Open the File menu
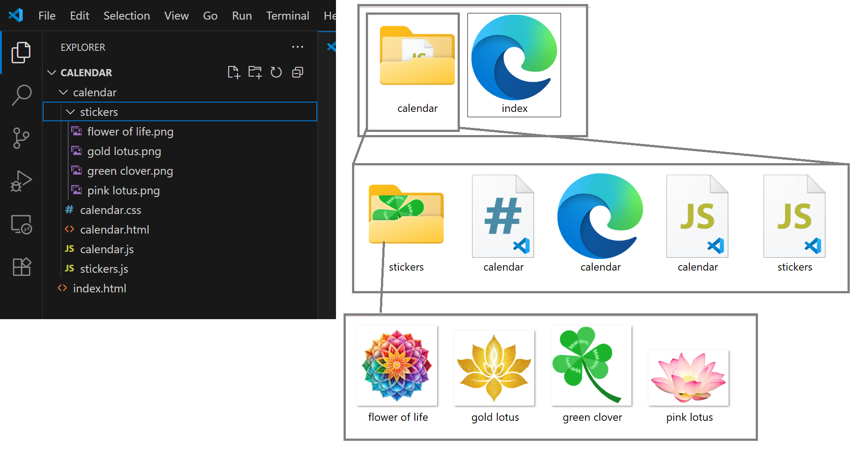 (x=47, y=16)
